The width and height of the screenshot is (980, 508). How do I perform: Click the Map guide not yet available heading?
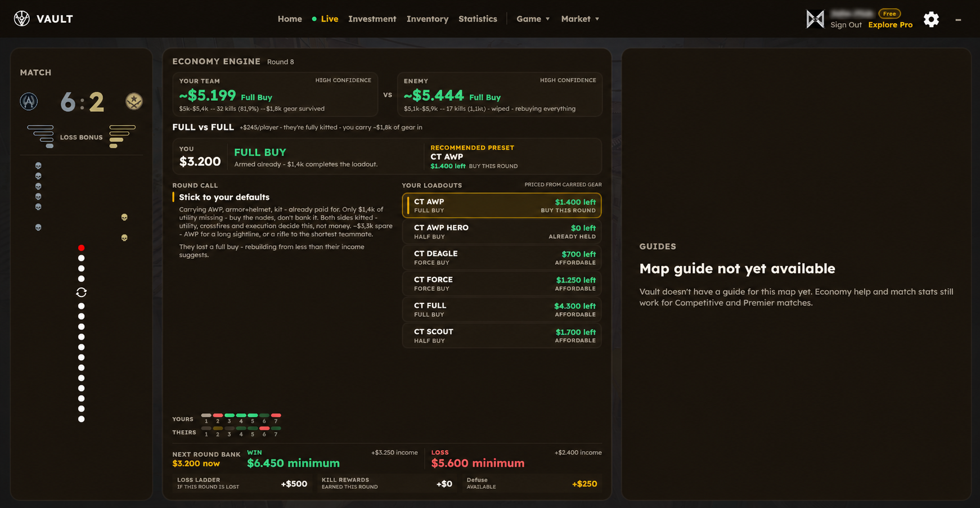click(737, 268)
